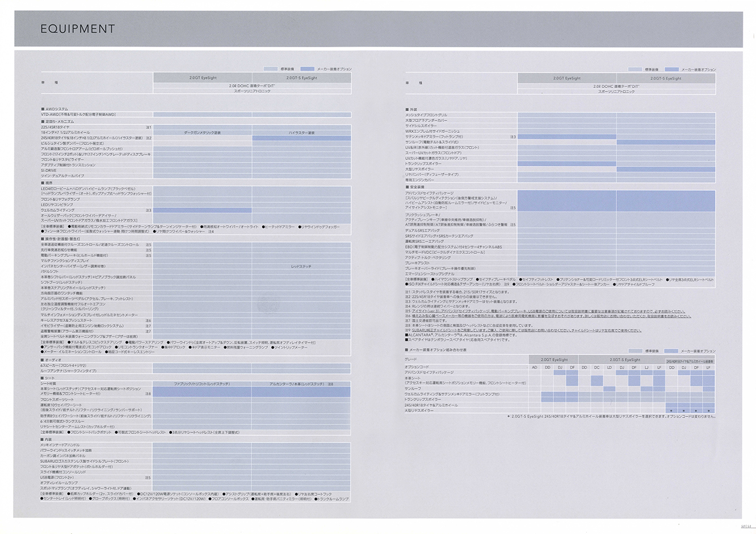Click the 'グレード' row label

tap(411, 360)
